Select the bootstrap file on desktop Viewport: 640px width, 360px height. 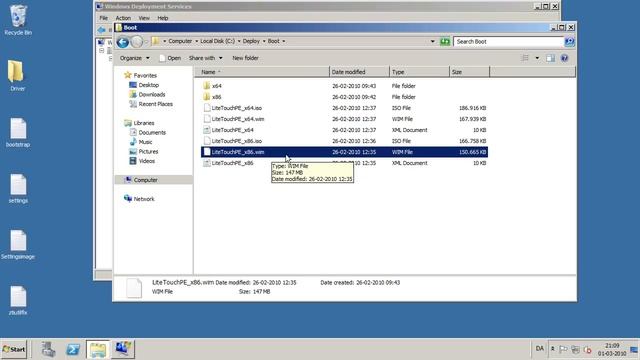pos(18,132)
